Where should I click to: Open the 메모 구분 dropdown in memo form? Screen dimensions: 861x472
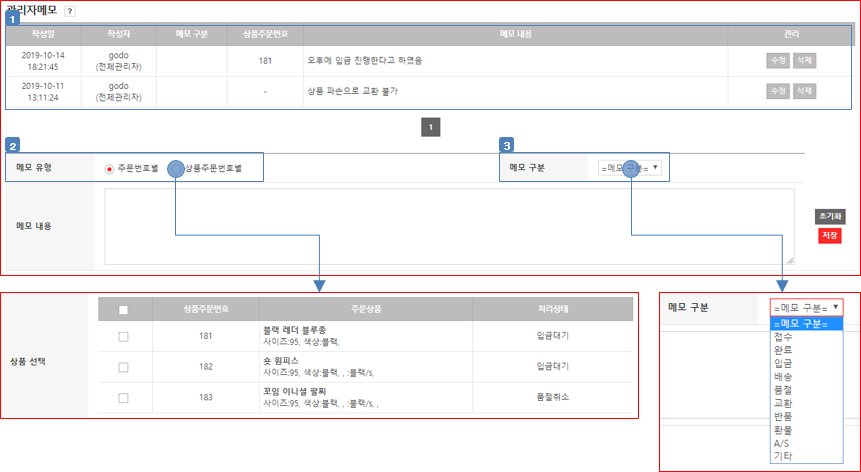[x=630, y=168]
